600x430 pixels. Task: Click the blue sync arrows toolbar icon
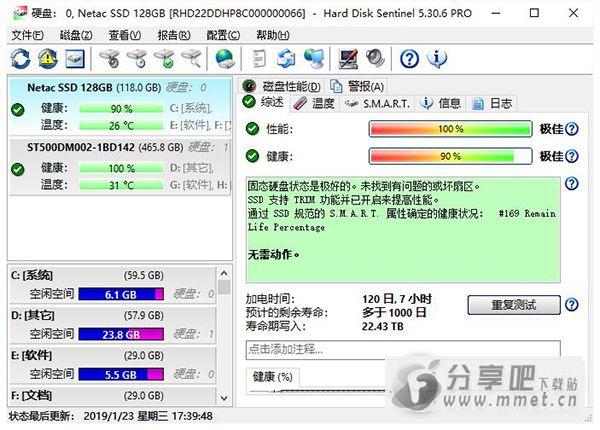pyautogui.click(x=286, y=59)
